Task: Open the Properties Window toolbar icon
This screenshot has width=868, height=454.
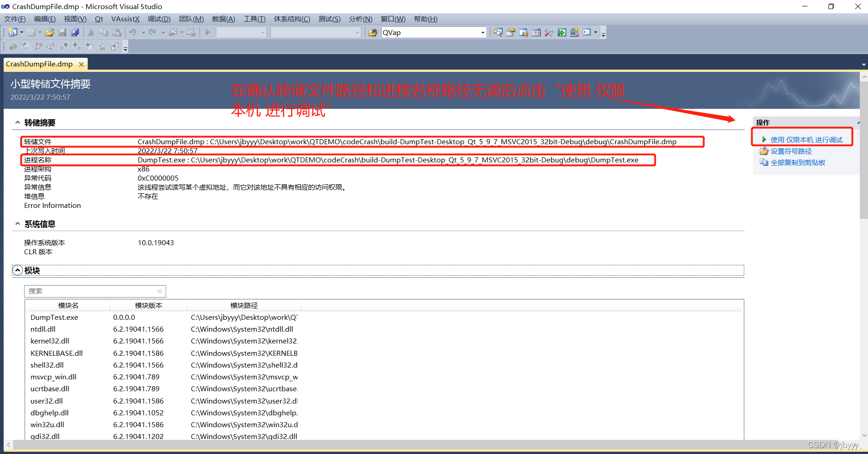Action: tap(511, 32)
